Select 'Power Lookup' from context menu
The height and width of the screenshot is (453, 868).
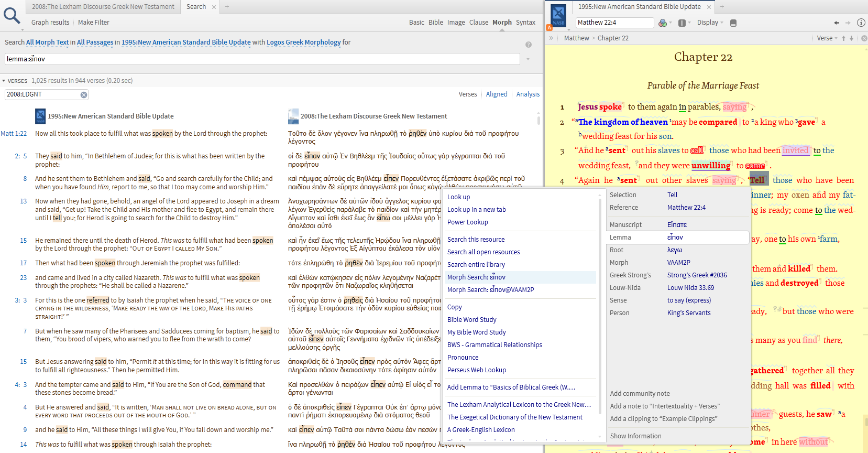coord(468,222)
